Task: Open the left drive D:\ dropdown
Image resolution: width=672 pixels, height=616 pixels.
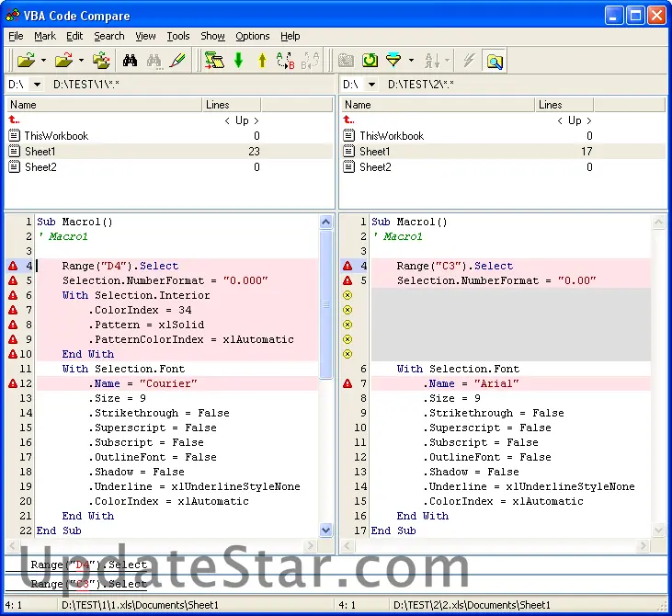Action: click(x=37, y=85)
